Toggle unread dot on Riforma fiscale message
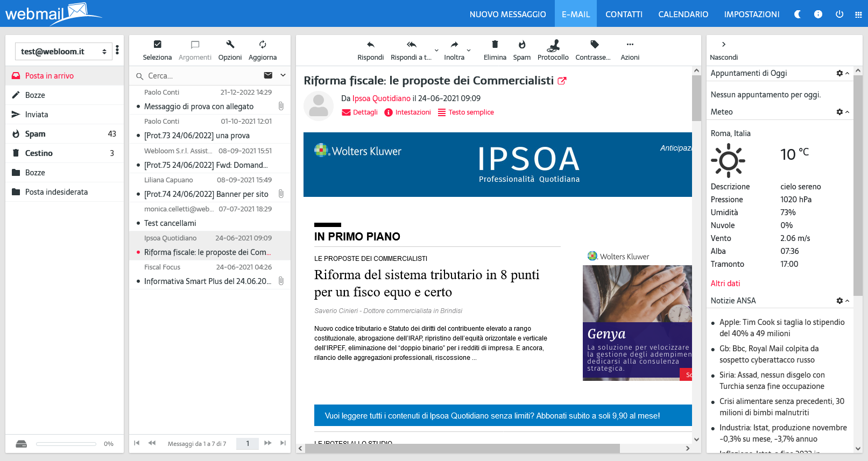Image resolution: width=868 pixels, height=461 pixels. [x=138, y=252]
